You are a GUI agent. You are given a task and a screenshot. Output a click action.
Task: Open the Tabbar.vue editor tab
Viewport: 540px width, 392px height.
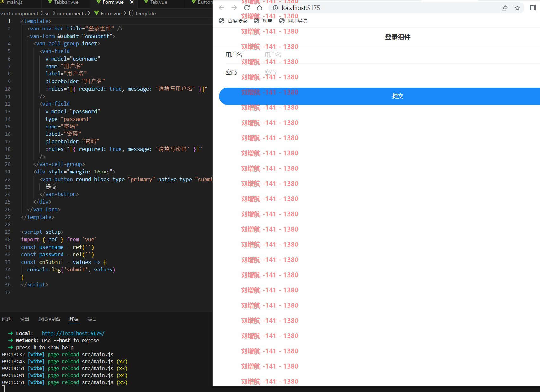click(x=66, y=2)
